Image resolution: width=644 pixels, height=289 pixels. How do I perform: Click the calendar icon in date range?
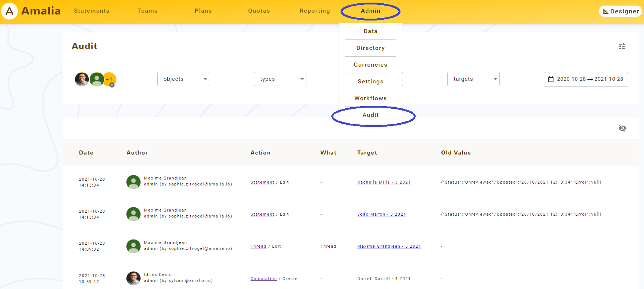pyautogui.click(x=551, y=79)
